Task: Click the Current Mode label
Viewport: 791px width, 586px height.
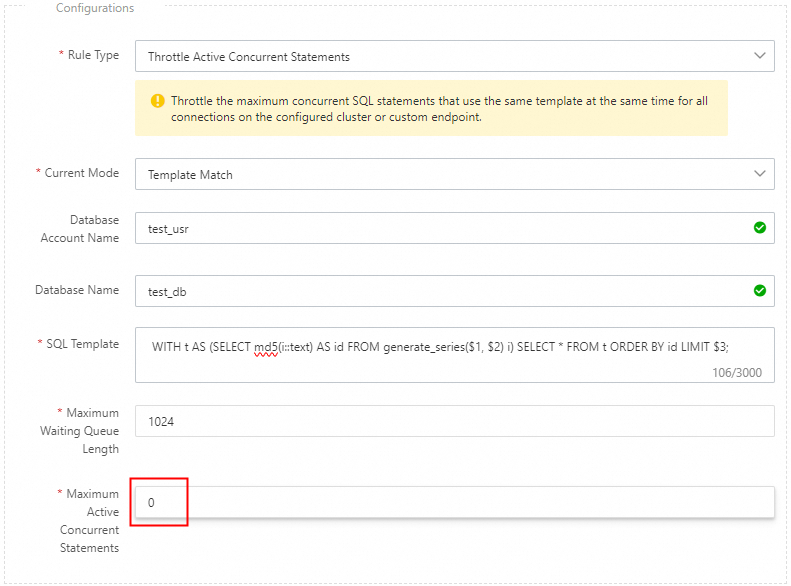Action: coord(82,173)
